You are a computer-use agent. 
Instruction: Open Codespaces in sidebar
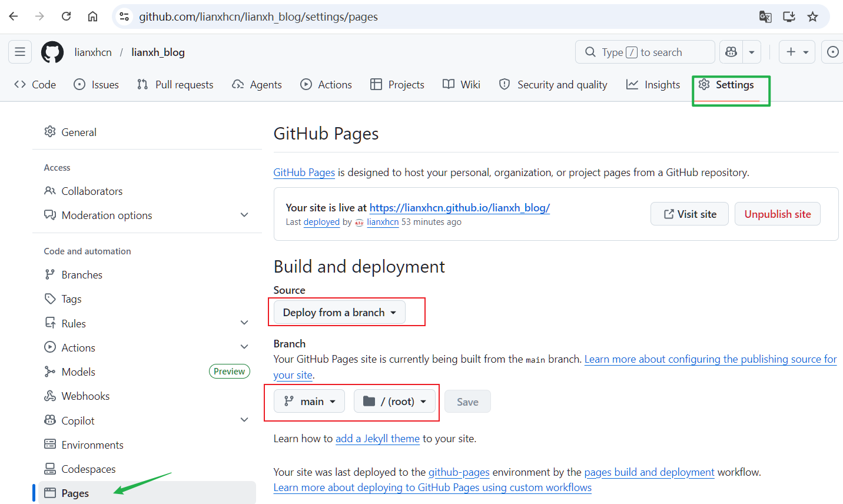pos(147,469)
